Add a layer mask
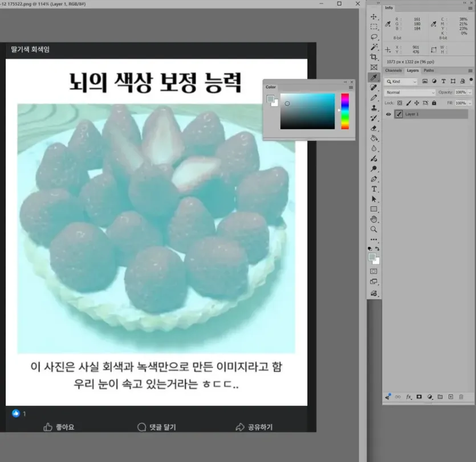Viewport: 476px width, 462px height. pos(419,397)
